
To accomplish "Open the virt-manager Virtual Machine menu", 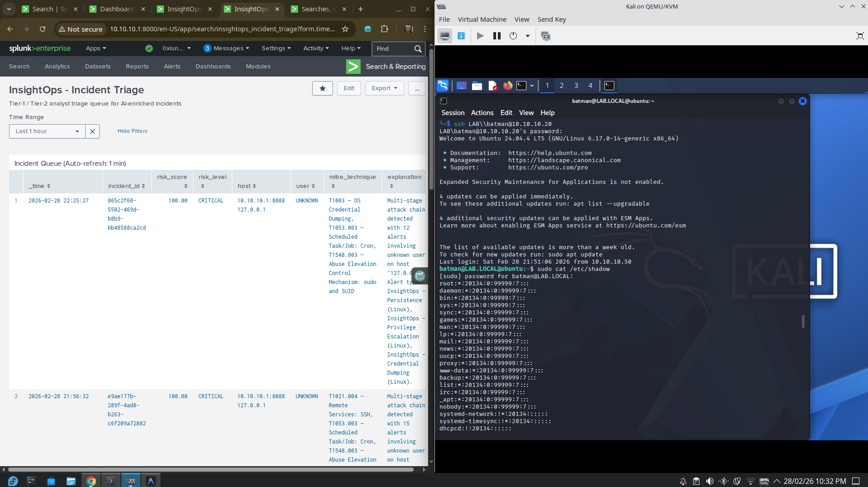I will pos(482,19).
